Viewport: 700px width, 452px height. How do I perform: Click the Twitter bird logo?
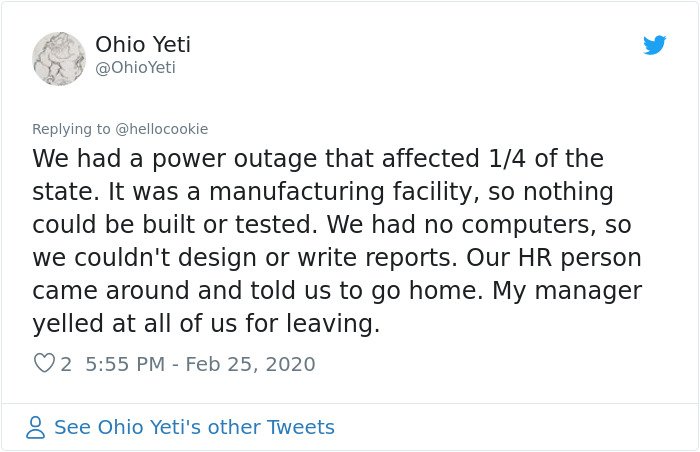point(654,45)
